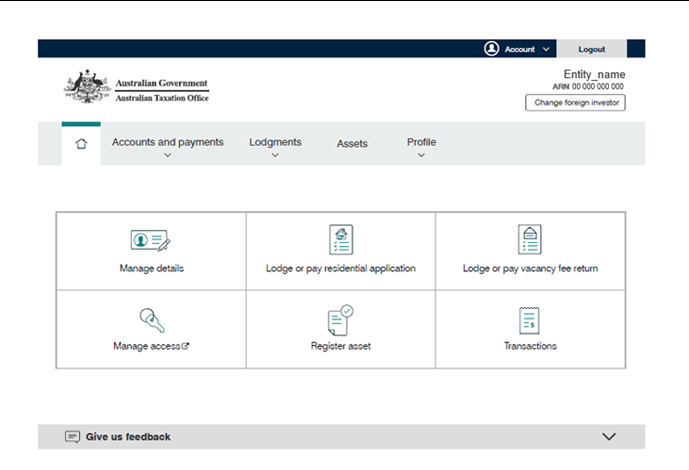Click the vacancy fee return icon
Viewport: 689px width, 470px height.
click(x=530, y=240)
